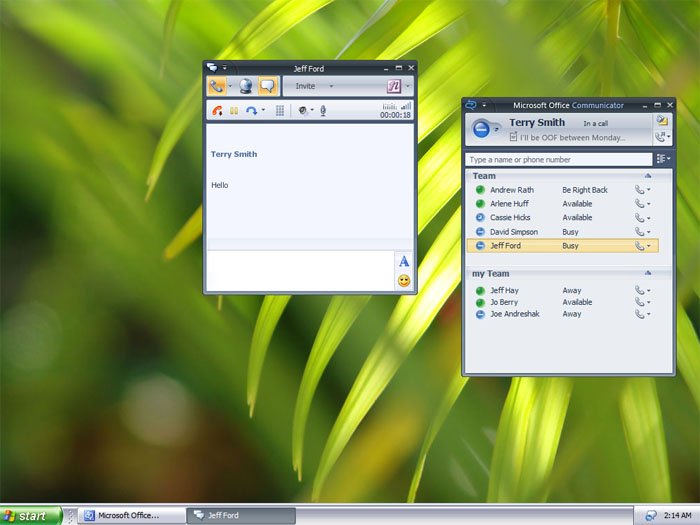Switch to Microsoft Office taskbar button

point(132,516)
